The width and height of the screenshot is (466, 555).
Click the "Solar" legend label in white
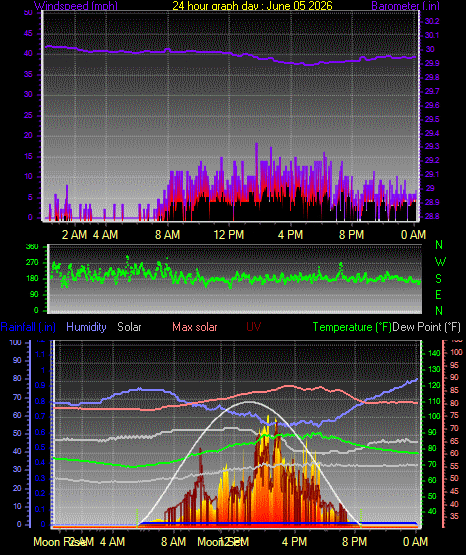(129, 327)
